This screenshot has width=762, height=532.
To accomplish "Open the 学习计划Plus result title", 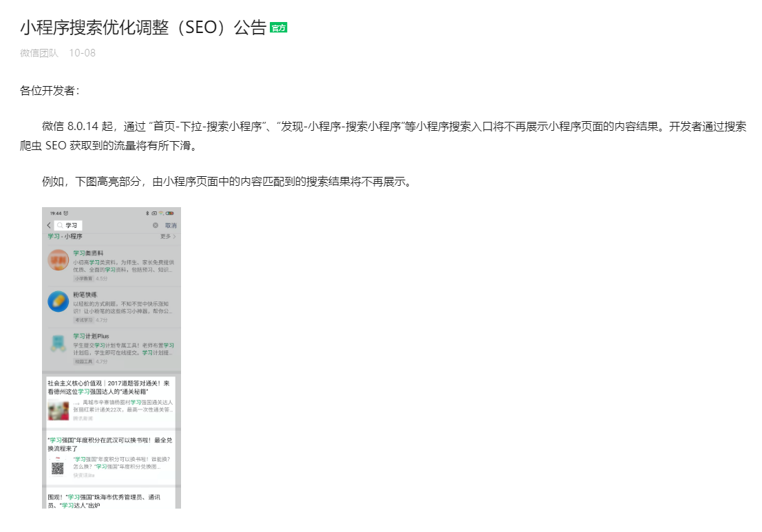I will point(91,337).
